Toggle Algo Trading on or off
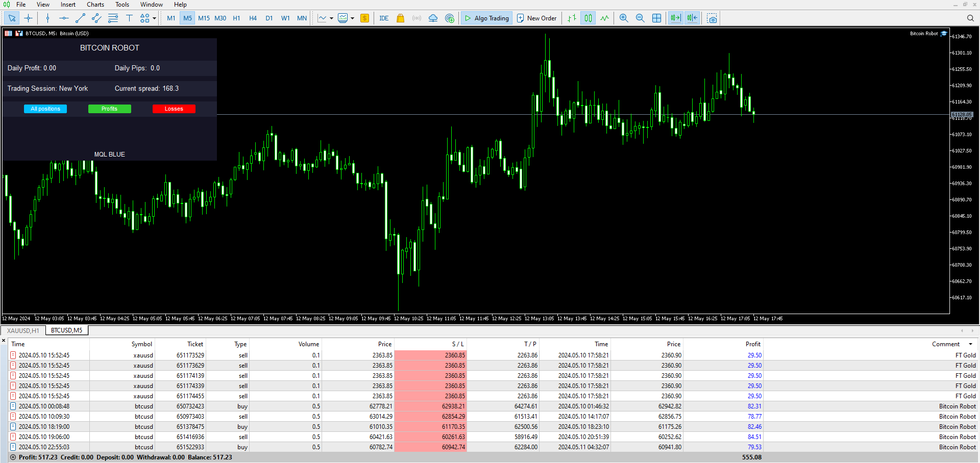The height and width of the screenshot is (463, 980). (x=486, y=18)
